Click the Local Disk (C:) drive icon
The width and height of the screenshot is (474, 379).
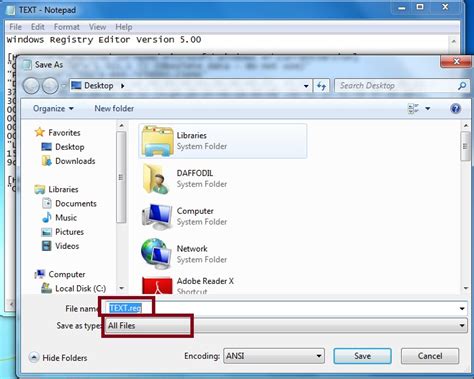(x=46, y=288)
